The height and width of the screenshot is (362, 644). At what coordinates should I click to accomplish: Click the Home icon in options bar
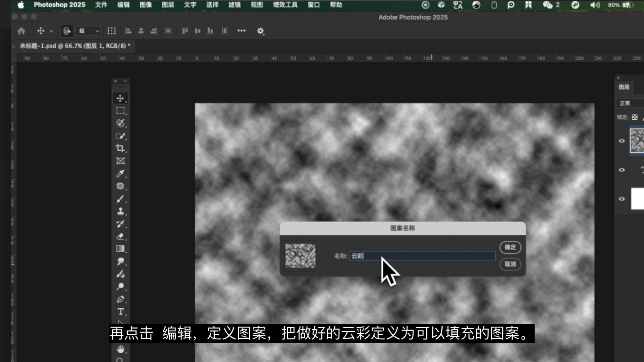point(21,31)
